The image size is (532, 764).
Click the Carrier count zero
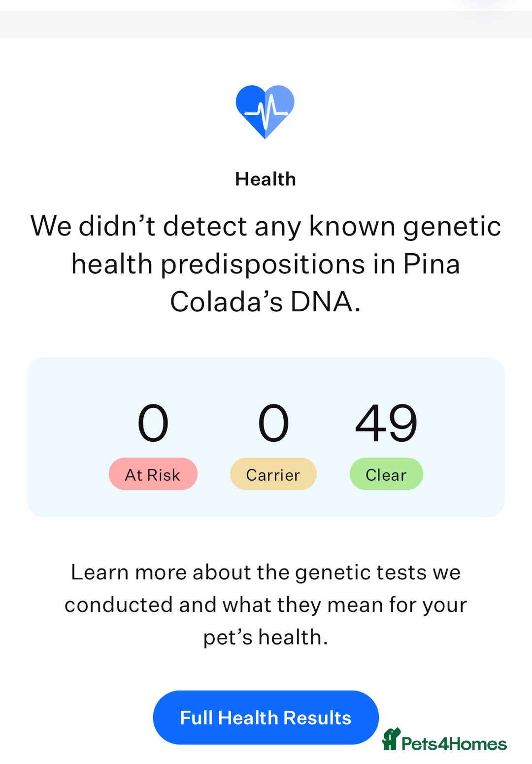pyautogui.click(x=273, y=423)
